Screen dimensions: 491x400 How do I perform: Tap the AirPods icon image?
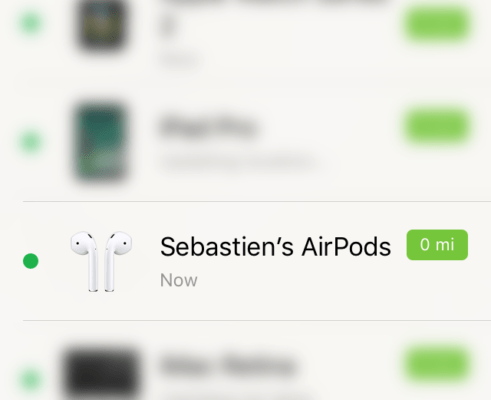(101, 262)
